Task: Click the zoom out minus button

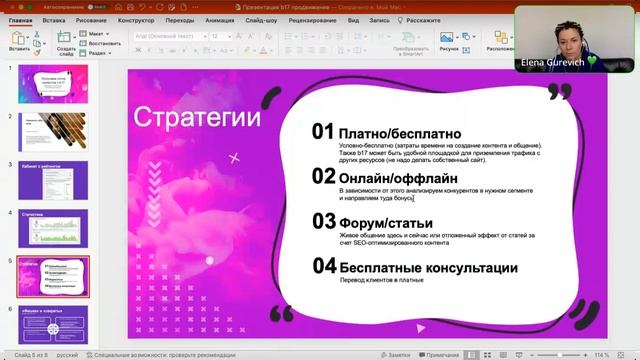Action: pyautogui.click(x=532, y=355)
